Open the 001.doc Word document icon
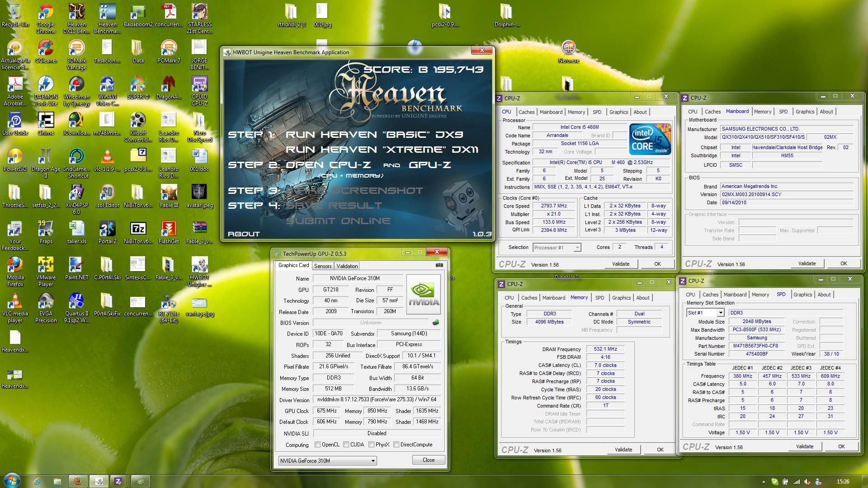The image size is (868, 488). click(199, 160)
